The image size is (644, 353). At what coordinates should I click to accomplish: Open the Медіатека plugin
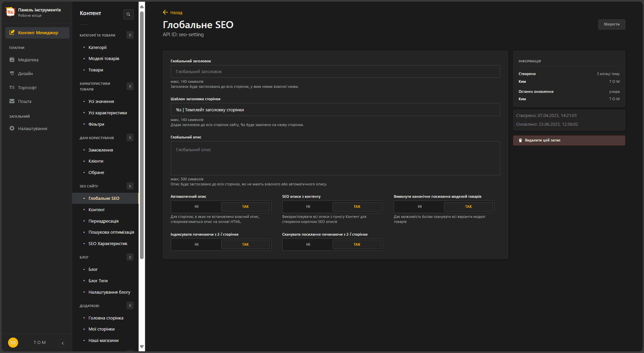pyautogui.click(x=28, y=60)
